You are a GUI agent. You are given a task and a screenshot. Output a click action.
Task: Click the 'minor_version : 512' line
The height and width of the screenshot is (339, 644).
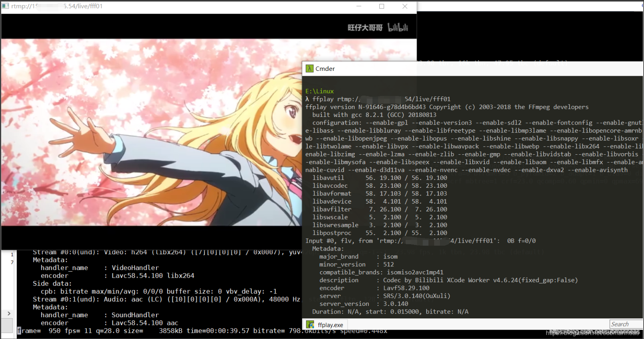[356, 264]
